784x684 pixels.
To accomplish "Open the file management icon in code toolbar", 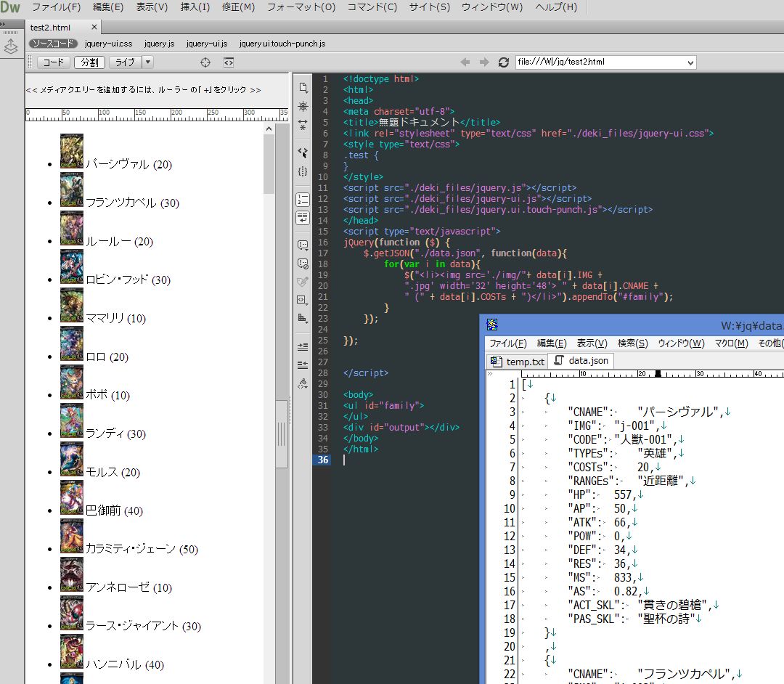I will (x=303, y=88).
